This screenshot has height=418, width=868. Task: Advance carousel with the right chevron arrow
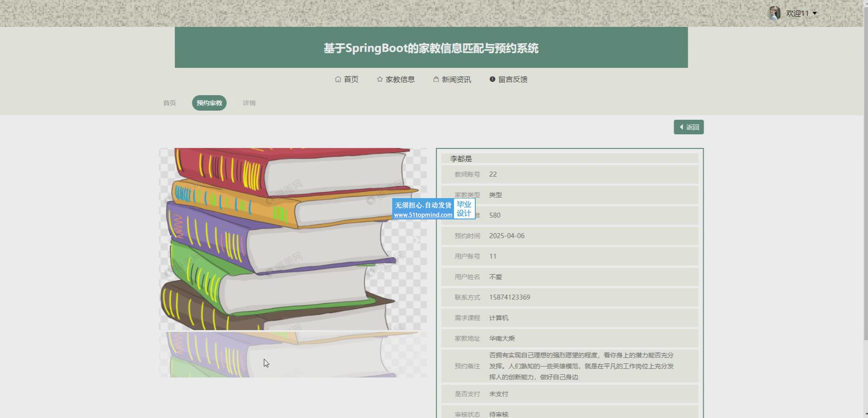coord(417,239)
